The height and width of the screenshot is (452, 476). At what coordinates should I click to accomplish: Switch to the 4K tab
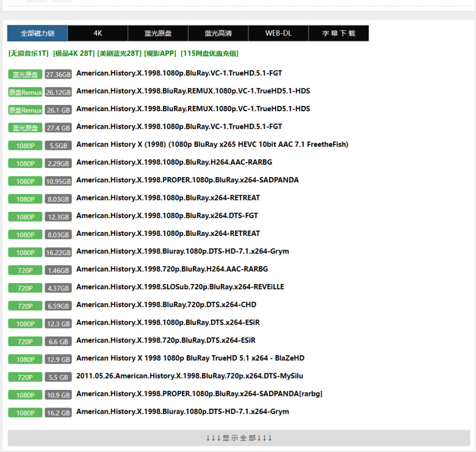[98, 33]
